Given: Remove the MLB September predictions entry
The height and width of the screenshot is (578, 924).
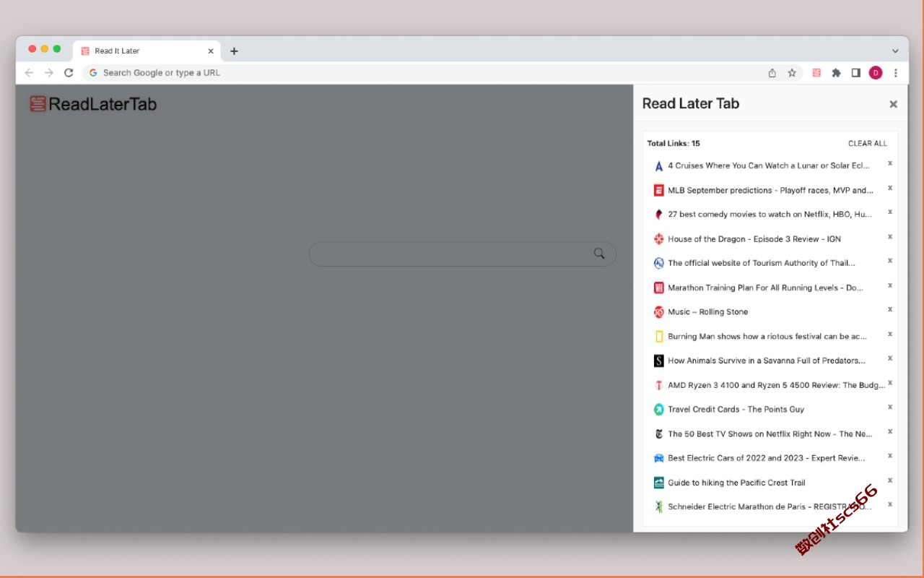Looking at the screenshot, I should [x=890, y=188].
